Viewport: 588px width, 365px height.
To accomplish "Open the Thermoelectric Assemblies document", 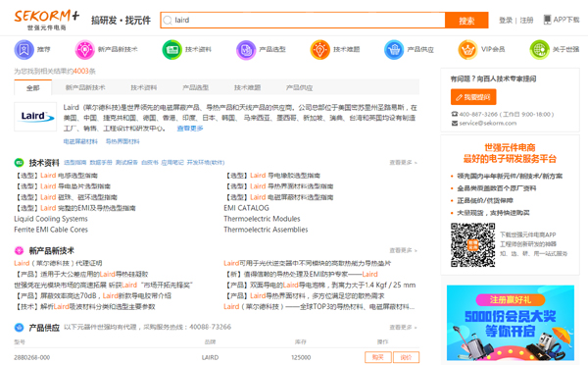I will tap(266, 230).
